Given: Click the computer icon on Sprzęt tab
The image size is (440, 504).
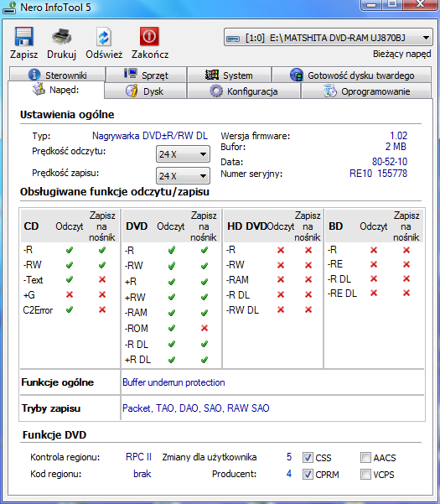Looking at the screenshot, I should 131,74.
